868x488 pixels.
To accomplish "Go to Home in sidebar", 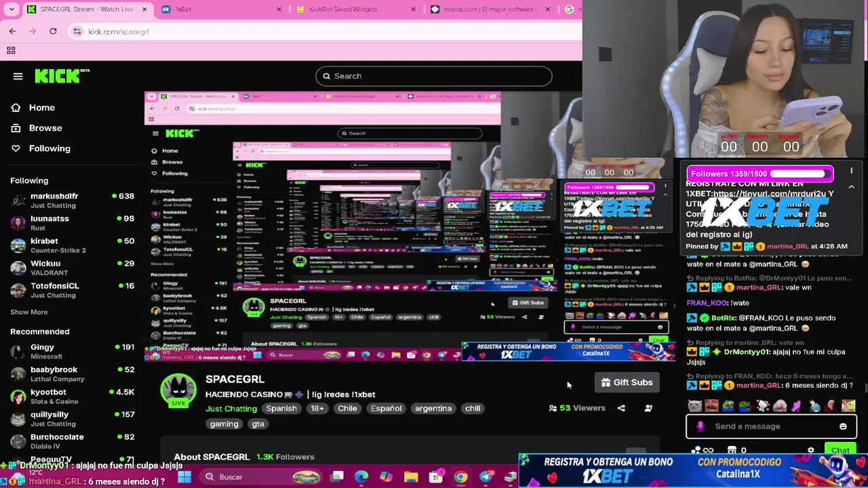I will (x=33, y=108).
